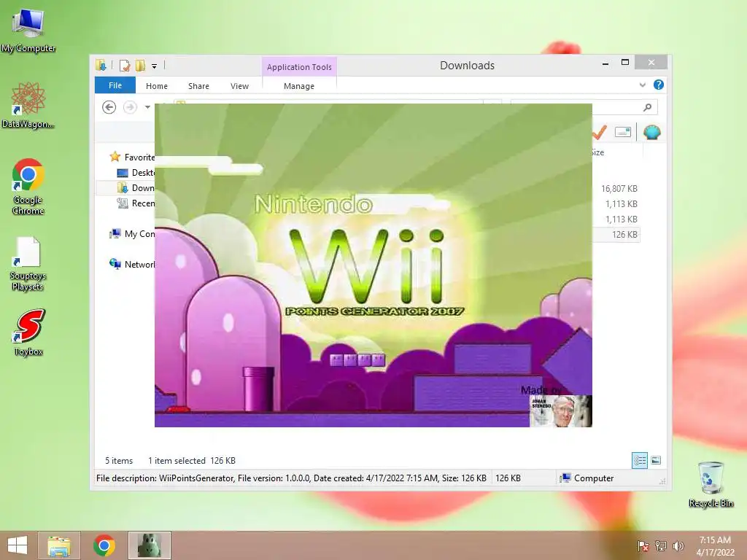
Task: Select the file sized 16,807 KB
Action: [x=619, y=189]
